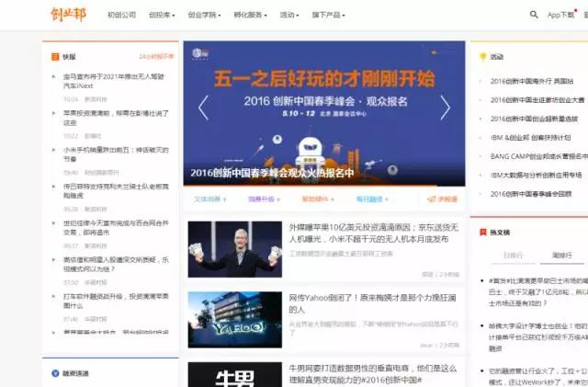Screen dimensions: 588x387
Task: Expand the 每日融资 category tag
Action: [x=372, y=199]
